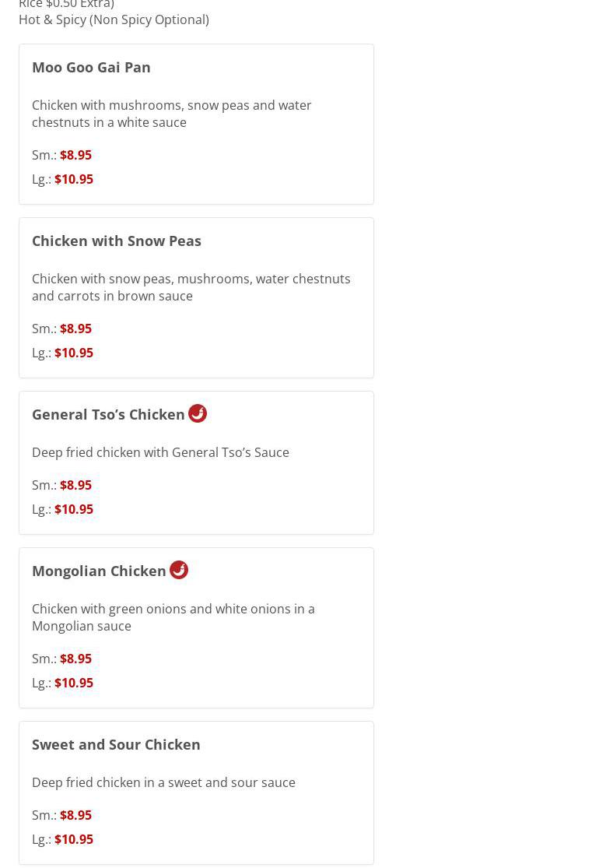This screenshot has width=599, height=868.
Task: Click the Hot & Spicy optional note
Action: [x=114, y=19]
